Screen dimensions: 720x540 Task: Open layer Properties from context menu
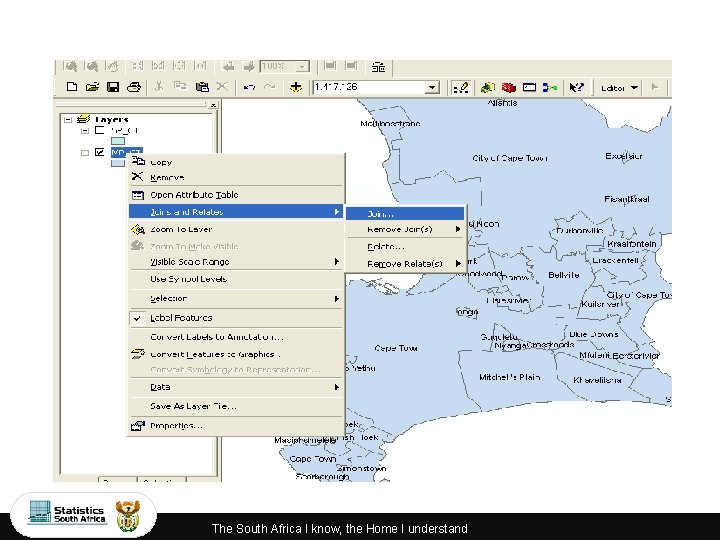tap(236, 426)
